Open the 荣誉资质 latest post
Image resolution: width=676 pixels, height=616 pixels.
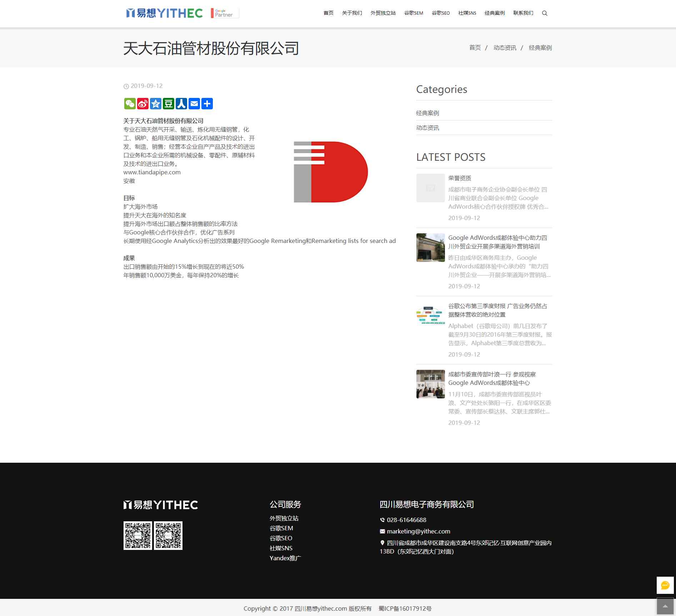[460, 178]
